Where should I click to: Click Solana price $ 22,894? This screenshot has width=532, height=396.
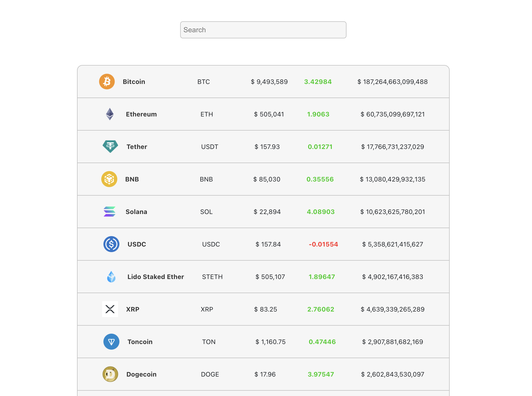[x=267, y=212]
